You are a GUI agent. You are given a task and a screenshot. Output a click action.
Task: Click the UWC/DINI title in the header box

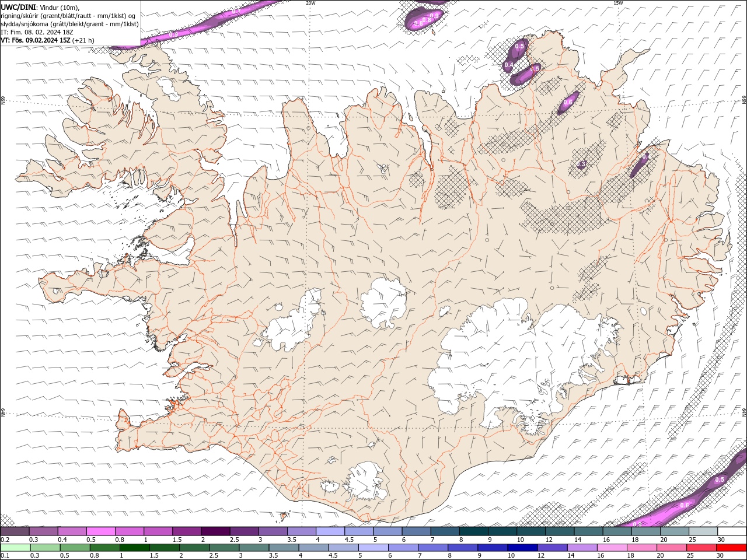18,6
